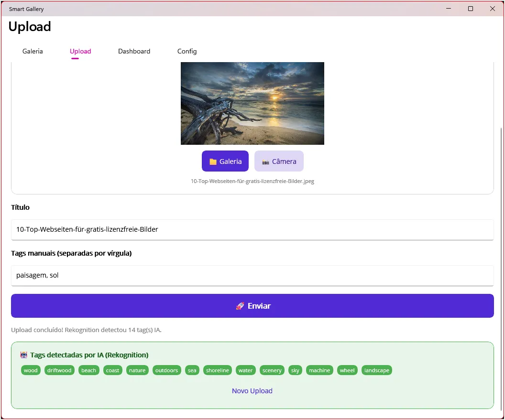Click the coast tag chip
This screenshot has height=420, width=505.
pyautogui.click(x=112, y=370)
